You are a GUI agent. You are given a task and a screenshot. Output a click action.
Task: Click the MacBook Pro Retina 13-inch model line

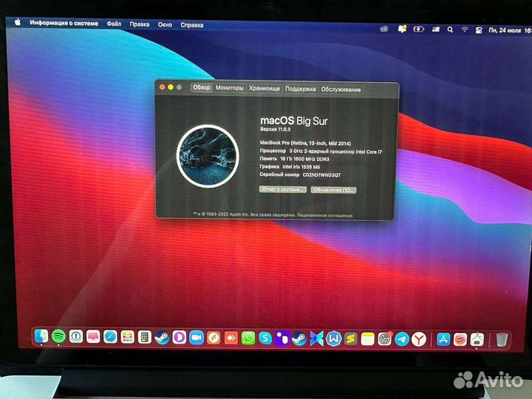pyautogui.click(x=305, y=143)
